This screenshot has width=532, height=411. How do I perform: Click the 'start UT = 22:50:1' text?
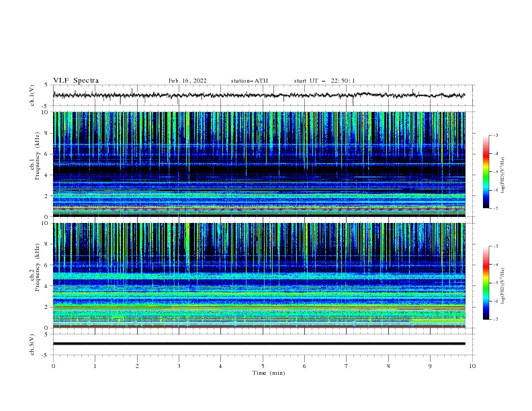pyautogui.click(x=324, y=81)
